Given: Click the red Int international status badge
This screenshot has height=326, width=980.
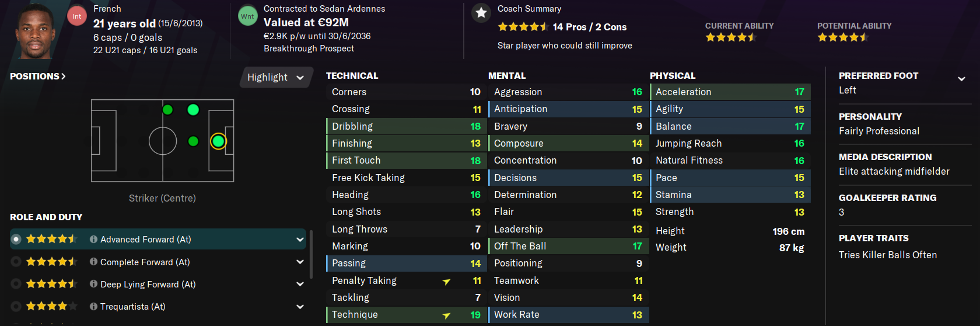Looking at the screenshot, I should coord(76,16).
